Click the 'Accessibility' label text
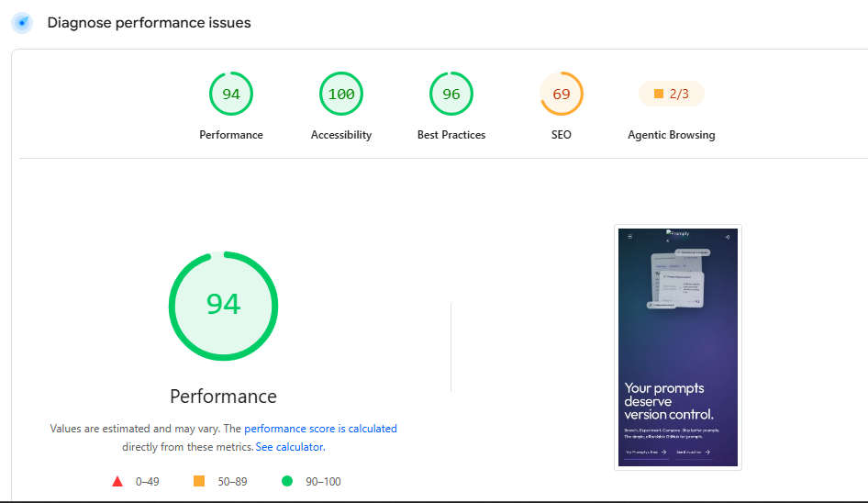The width and height of the screenshot is (868, 503). (x=341, y=135)
